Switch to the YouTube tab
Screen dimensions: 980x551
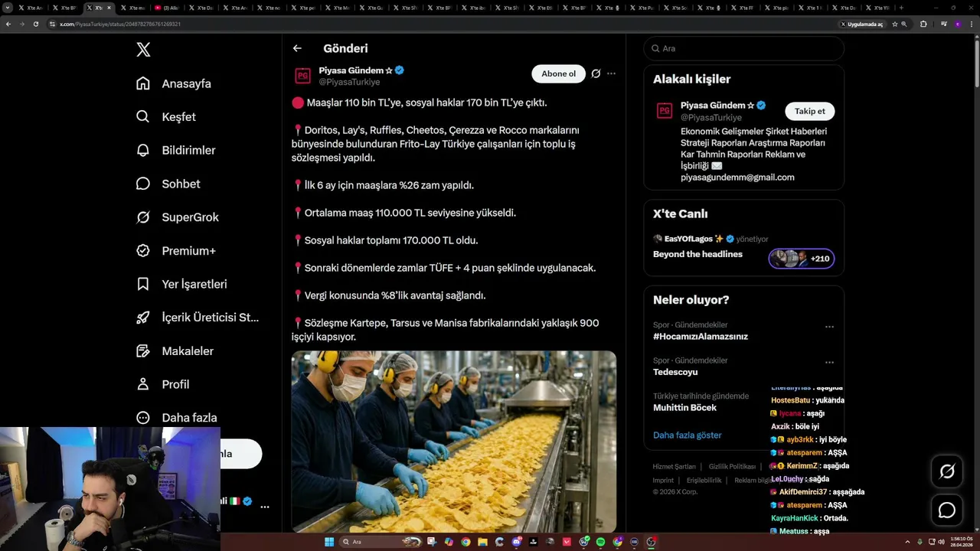click(168, 8)
